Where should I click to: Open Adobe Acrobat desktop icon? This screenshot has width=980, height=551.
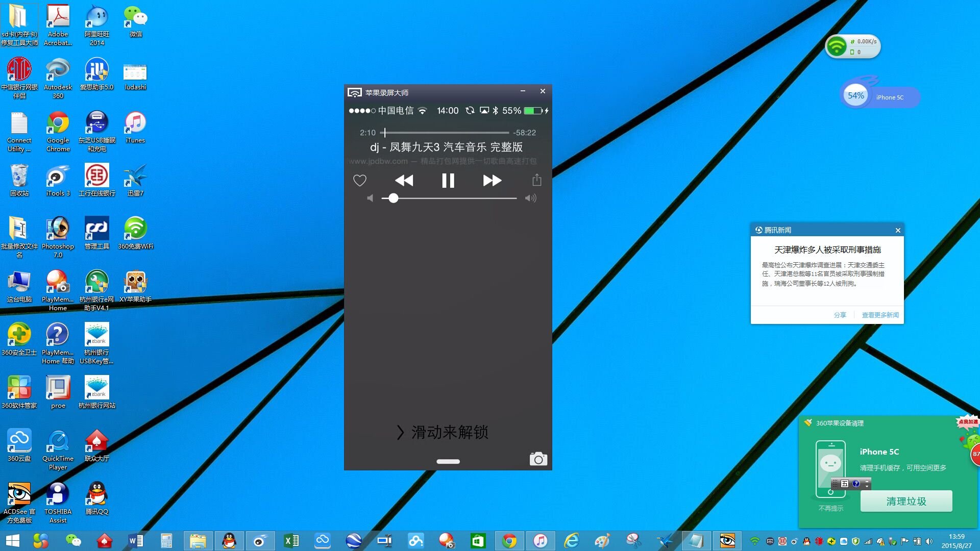click(x=58, y=25)
